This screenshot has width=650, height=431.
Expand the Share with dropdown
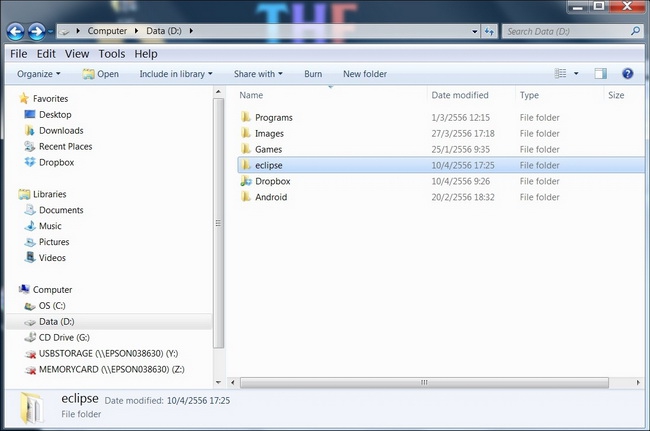[x=258, y=74]
